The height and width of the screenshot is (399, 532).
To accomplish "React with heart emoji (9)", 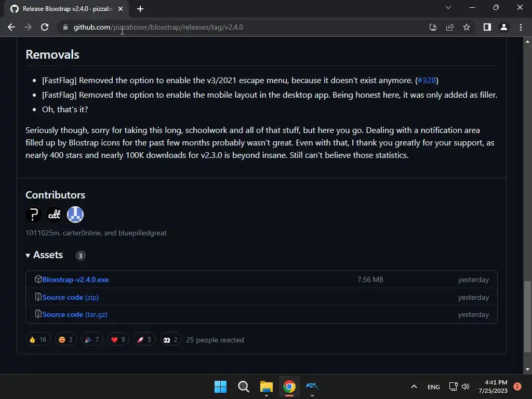I will coord(118,340).
